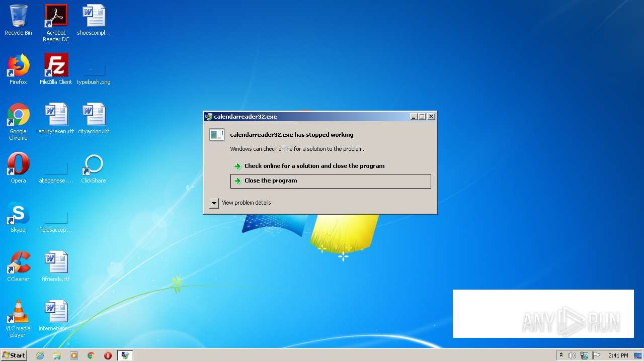Viewport: 644px width, 362px height.
Task: Click the View problem details label
Action: (247, 203)
